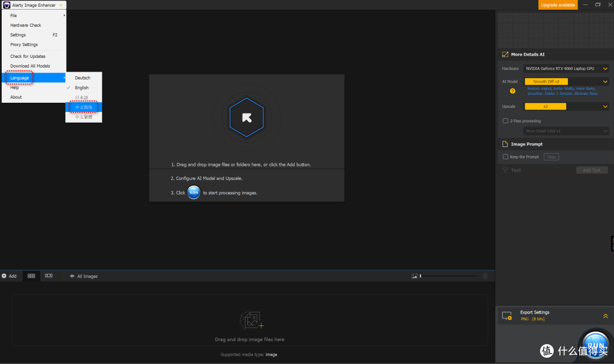The image size is (614, 364).
Task: Click the Image Prompt document icon
Action: click(505, 144)
